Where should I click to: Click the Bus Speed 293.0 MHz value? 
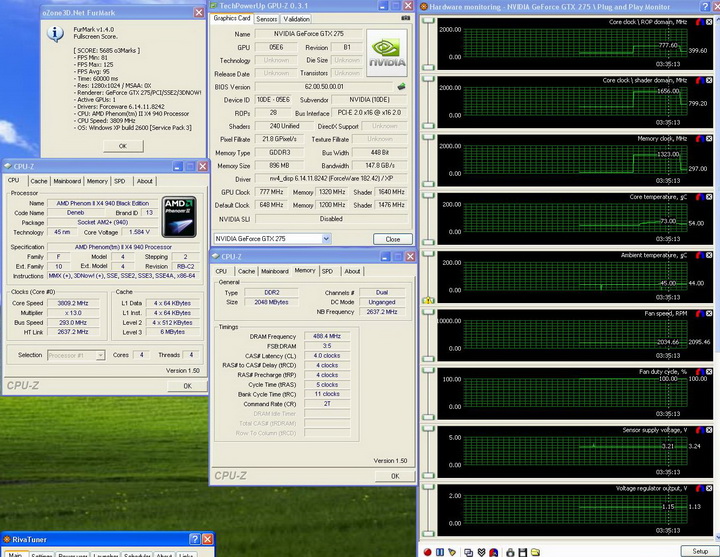[x=73, y=322]
